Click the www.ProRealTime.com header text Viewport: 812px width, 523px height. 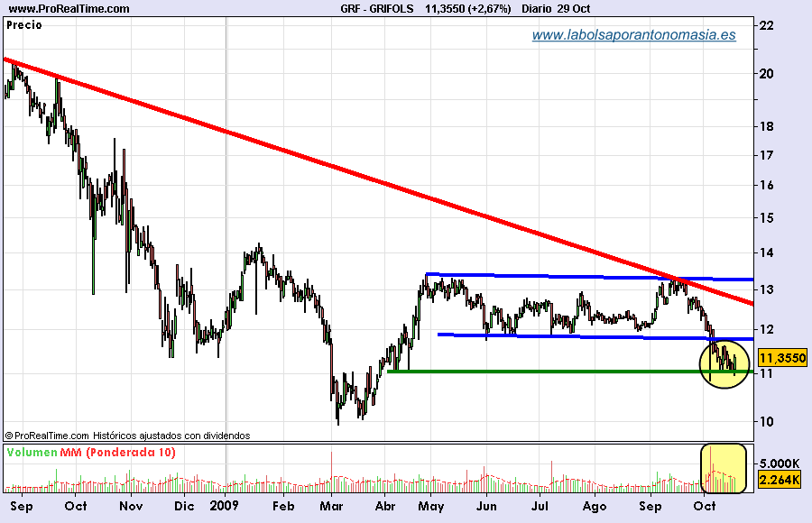[69, 9]
